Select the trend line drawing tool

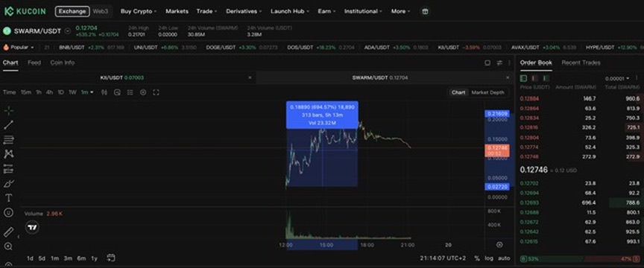9,125
